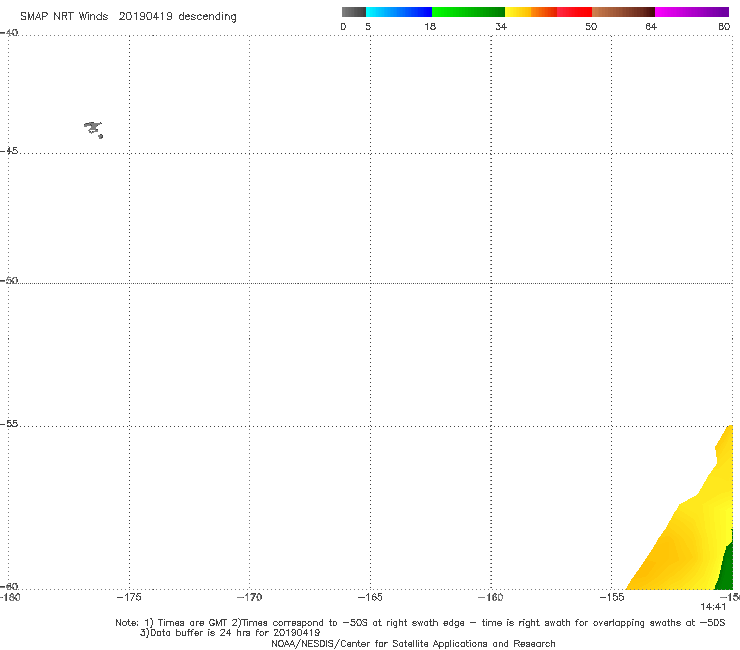Click the latitude label '-50'
Image resolution: width=740 pixels, height=650 pixels.
click(x=9, y=281)
